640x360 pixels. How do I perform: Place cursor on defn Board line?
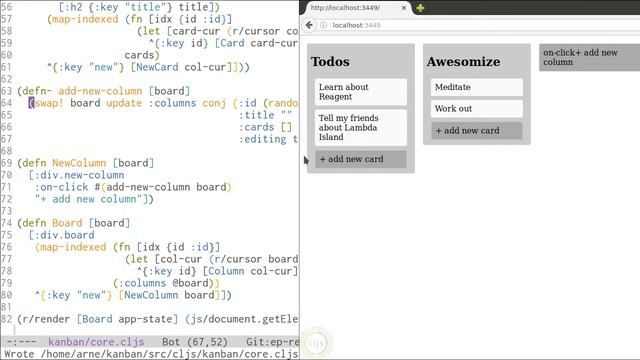click(73, 223)
